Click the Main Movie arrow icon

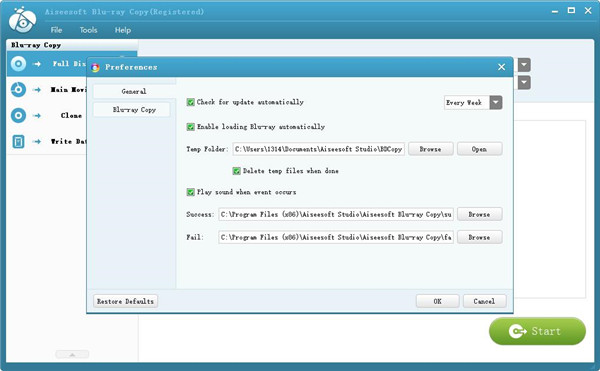37,90
